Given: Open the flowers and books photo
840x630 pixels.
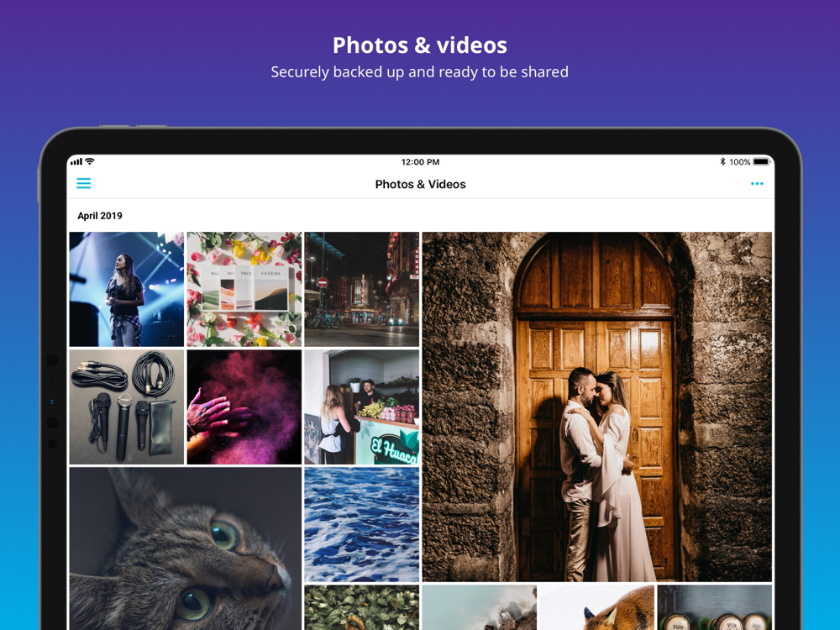Looking at the screenshot, I should pyautogui.click(x=244, y=289).
